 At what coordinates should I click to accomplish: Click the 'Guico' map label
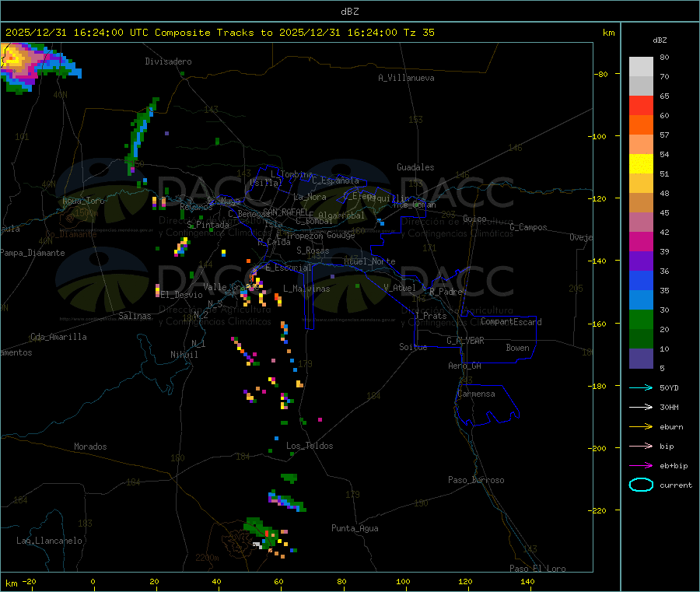coord(475,219)
